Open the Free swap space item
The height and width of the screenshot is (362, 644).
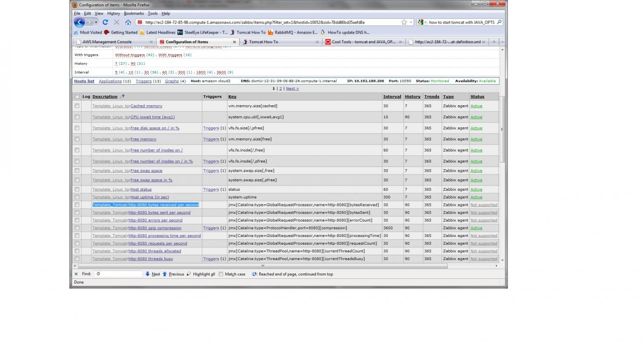146,171
